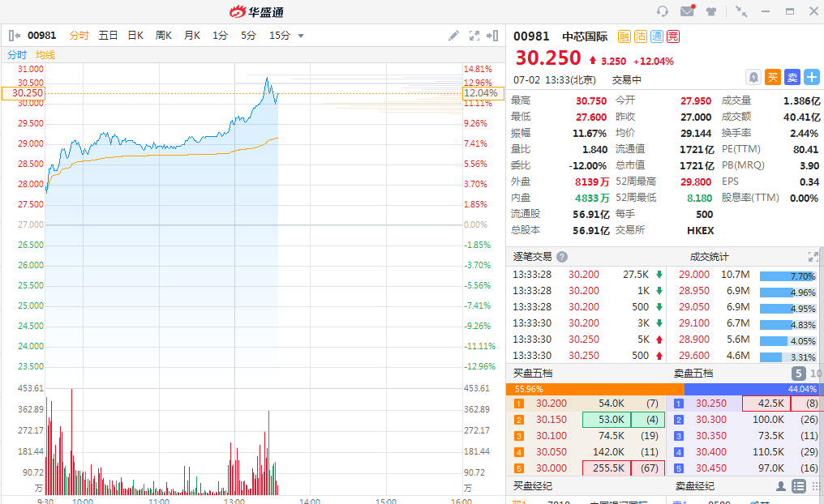
Task: Select the 五日 chart tab
Action: click(108, 35)
